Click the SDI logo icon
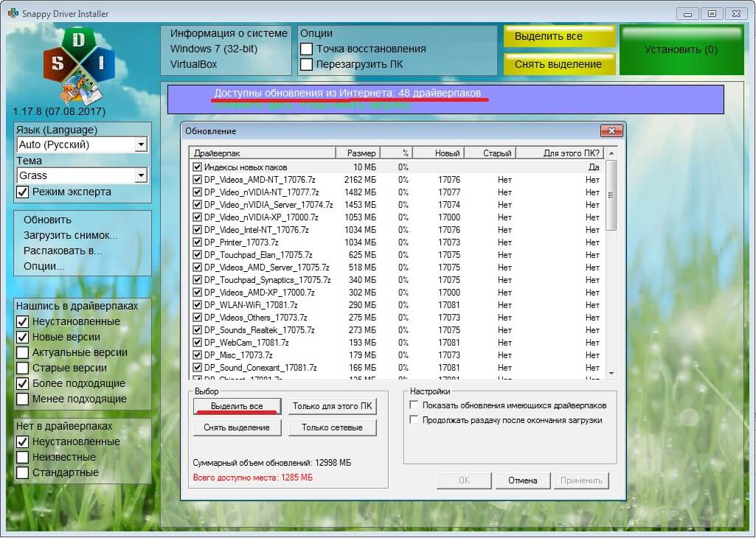 [79, 66]
